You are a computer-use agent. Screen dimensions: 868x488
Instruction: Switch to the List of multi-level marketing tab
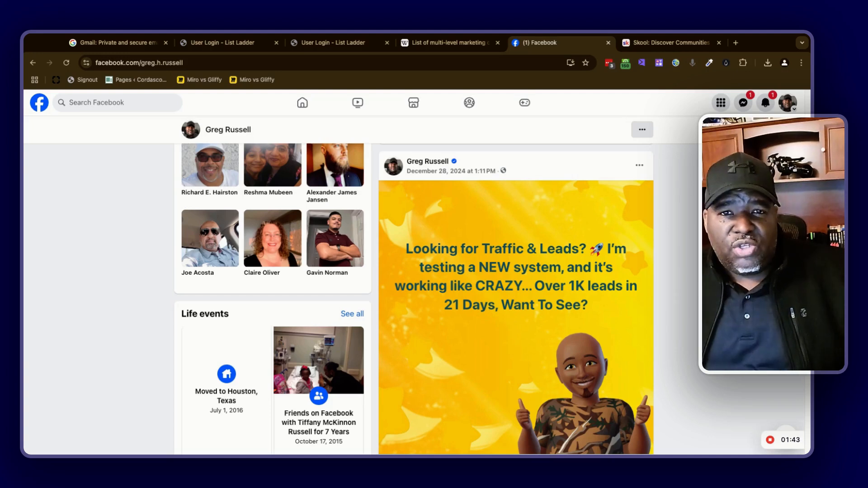(x=450, y=43)
